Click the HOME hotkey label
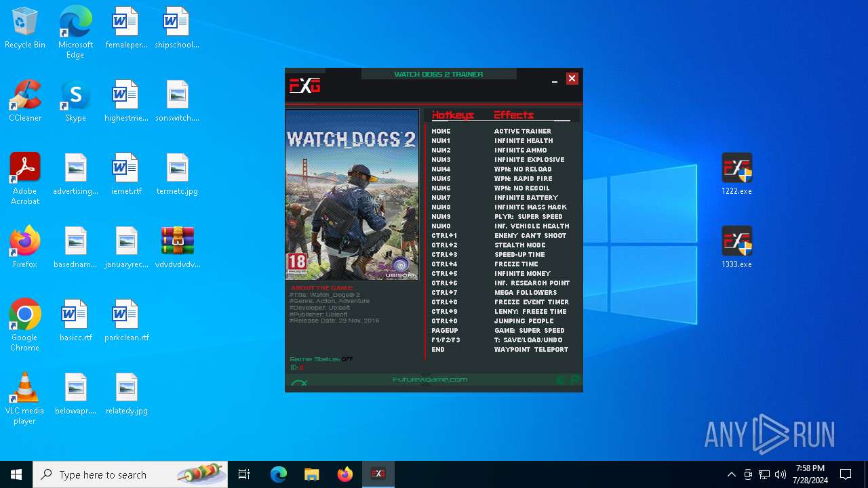The image size is (868, 488). coord(441,131)
